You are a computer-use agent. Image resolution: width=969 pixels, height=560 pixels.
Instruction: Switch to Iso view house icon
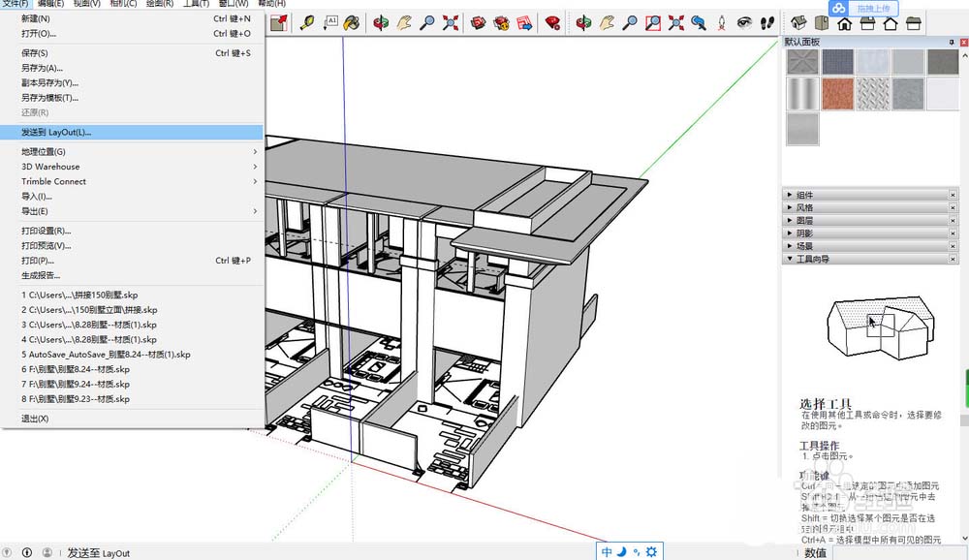pyautogui.click(x=798, y=22)
